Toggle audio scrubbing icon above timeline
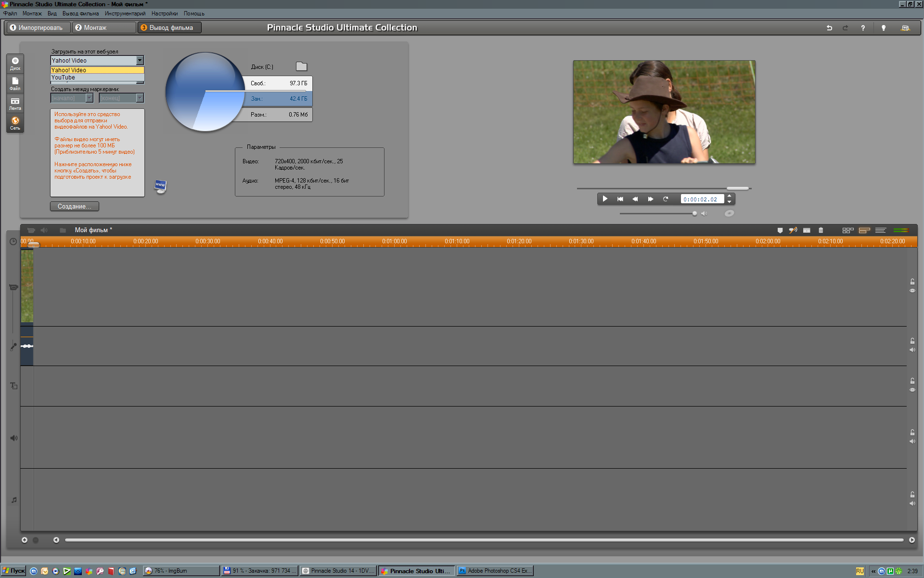This screenshot has height=578, width=924. click(x=793, y=230)
